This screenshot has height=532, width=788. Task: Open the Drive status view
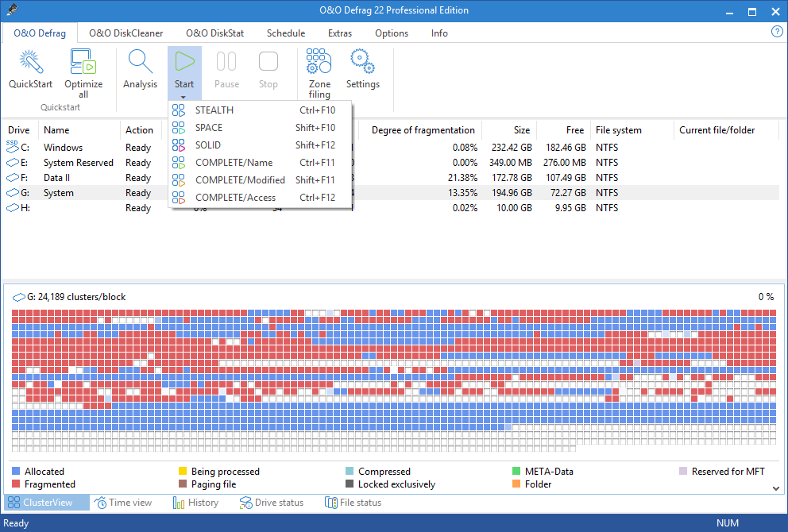272,503
